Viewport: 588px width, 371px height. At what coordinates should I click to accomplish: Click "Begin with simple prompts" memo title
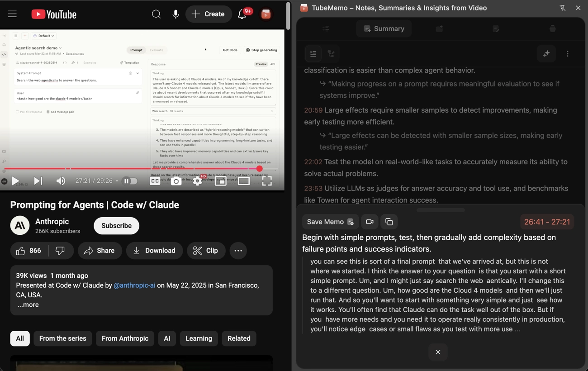(429, 243)
